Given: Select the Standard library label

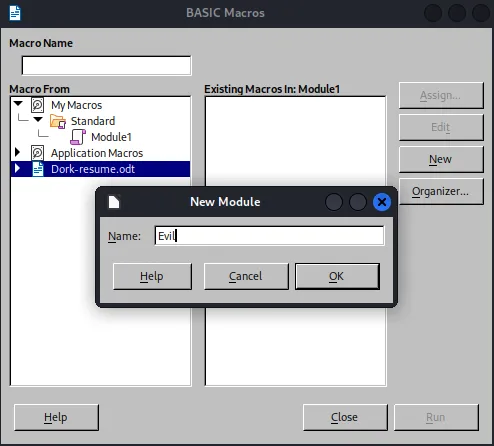Looking at the screenshot, I should [x=93, y=121].
